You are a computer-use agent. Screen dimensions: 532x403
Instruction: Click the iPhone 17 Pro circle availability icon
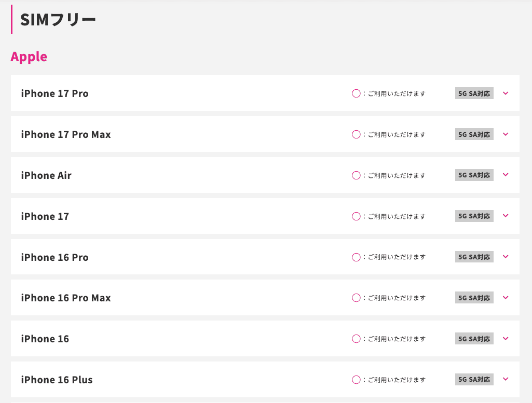(x=356, y=93)
